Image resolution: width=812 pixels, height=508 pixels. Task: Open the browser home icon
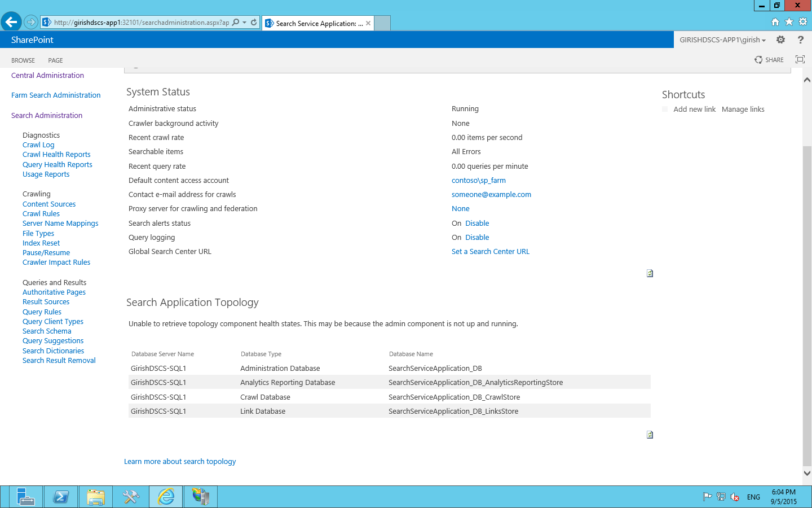point(775,22)
